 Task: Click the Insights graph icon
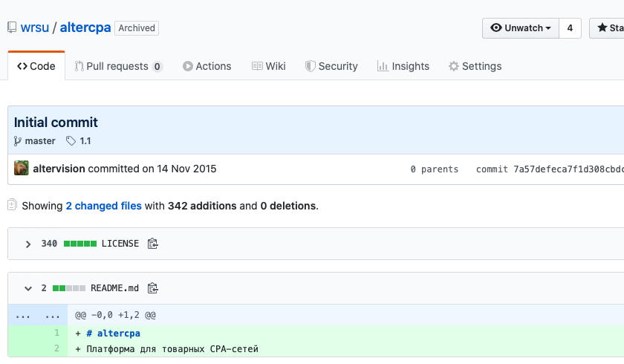[x=383, y=66]
